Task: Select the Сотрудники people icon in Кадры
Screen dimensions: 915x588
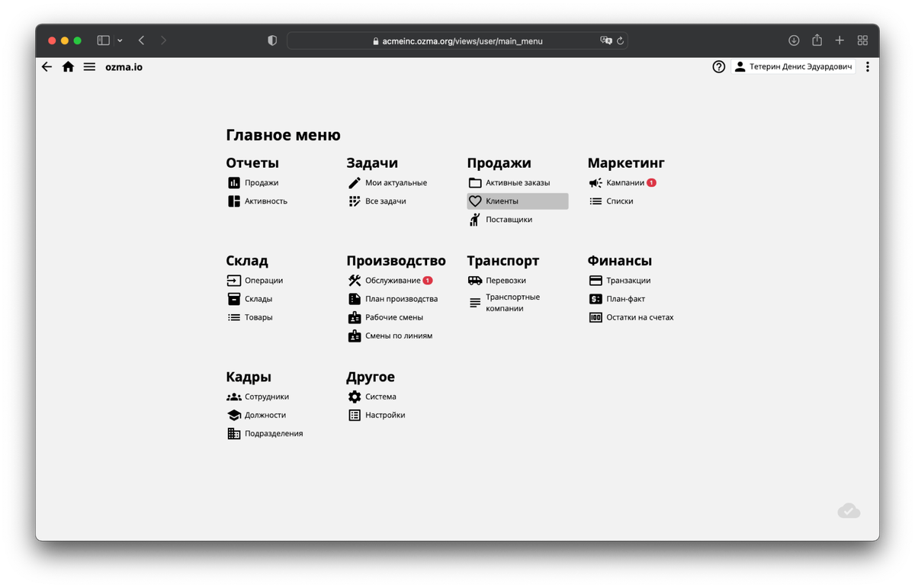Action: point(233,396)
